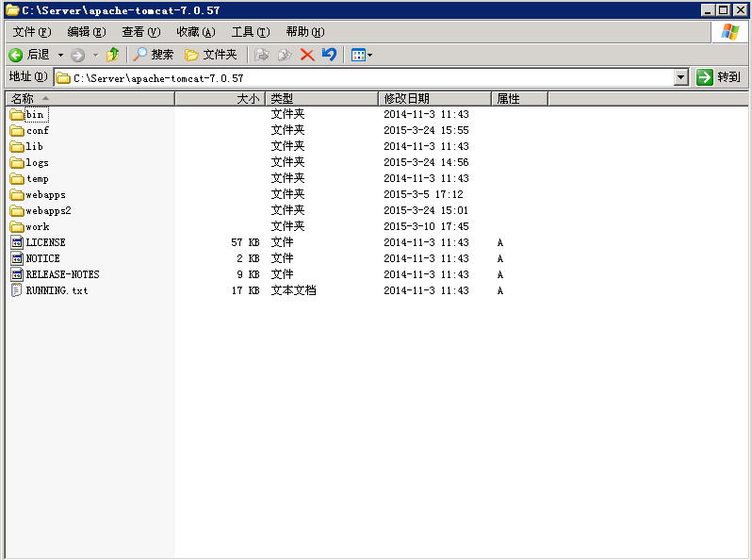Click the red Delete X icon
Viewport: 752px width, 560px height.
click(x=307, y=55)
